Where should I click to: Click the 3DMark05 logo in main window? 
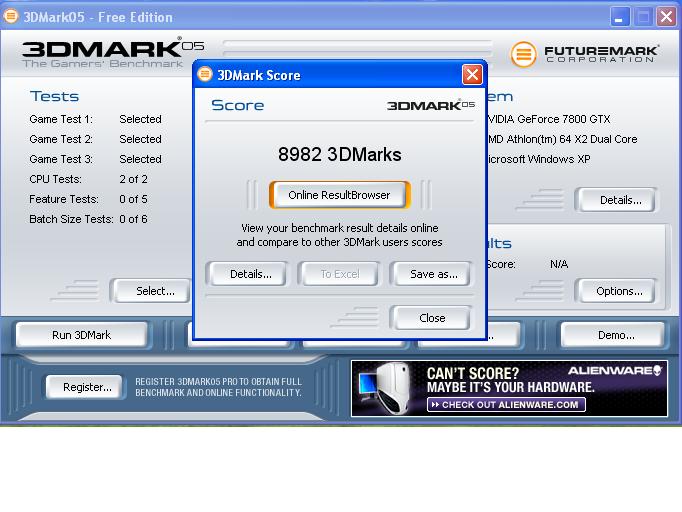[x=113, y=53]
